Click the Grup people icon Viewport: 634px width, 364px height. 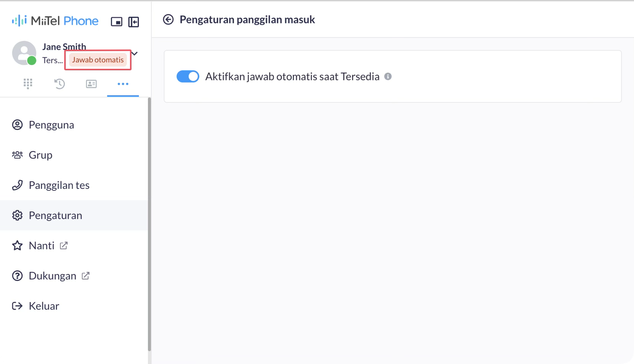[17, 155]
